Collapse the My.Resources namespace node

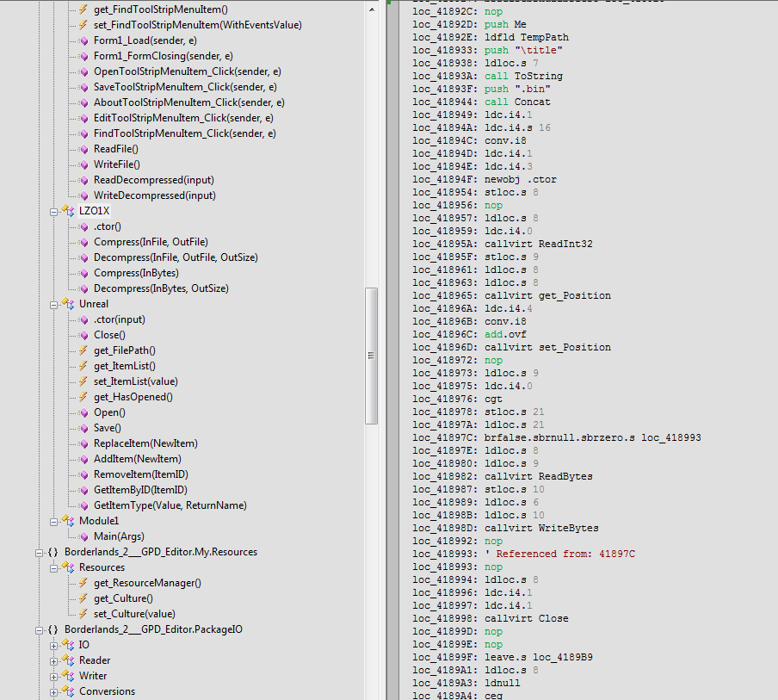point(40,552)
